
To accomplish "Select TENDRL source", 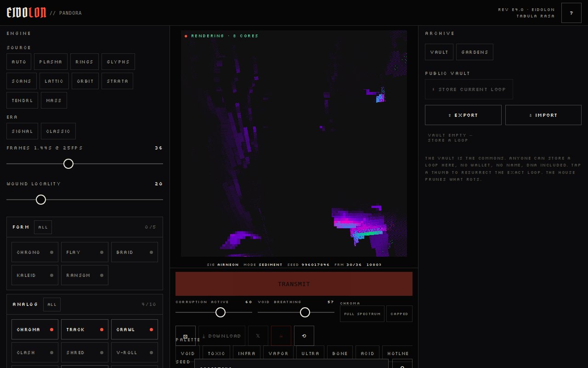I will click(x=23, y=100).
